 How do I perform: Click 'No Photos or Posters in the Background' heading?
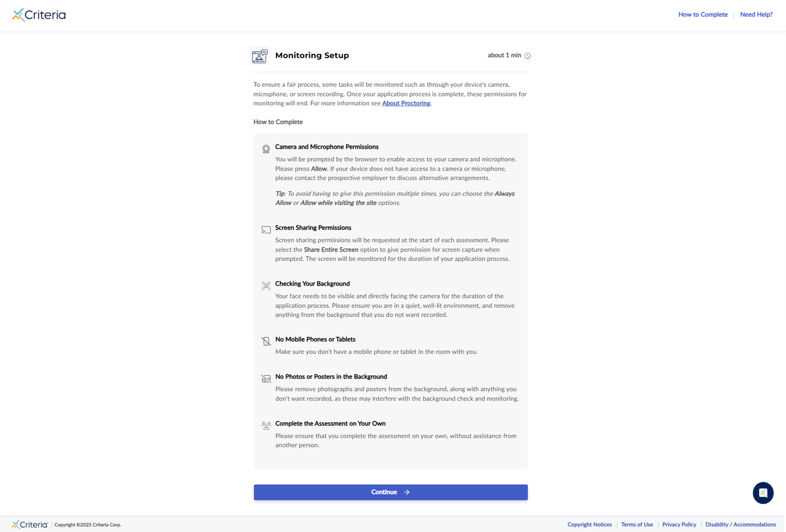[331, 377]
